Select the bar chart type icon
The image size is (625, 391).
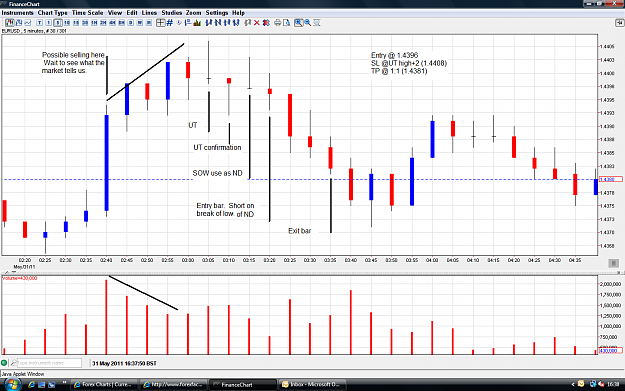pos(19,23)
